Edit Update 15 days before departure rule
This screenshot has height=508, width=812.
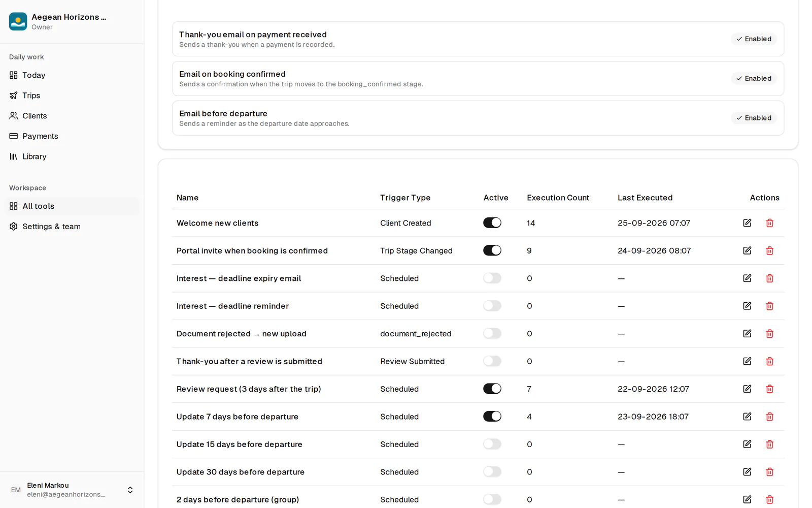[747, 444]
